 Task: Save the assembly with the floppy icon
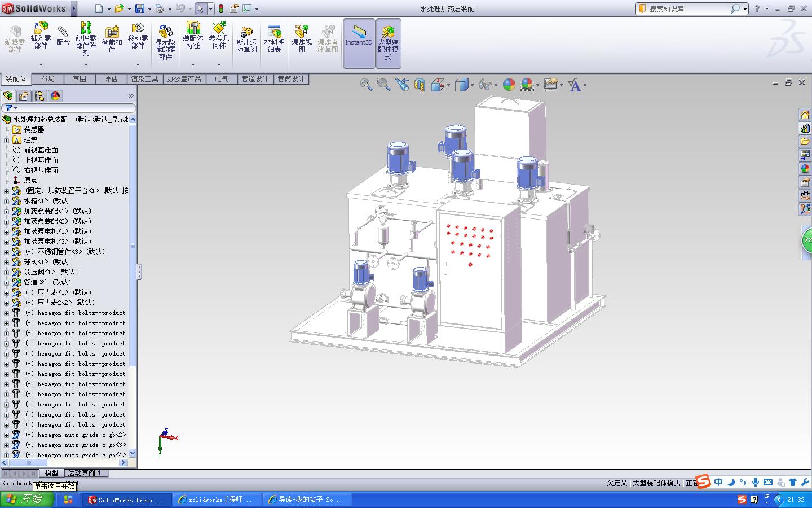(140, 8)
